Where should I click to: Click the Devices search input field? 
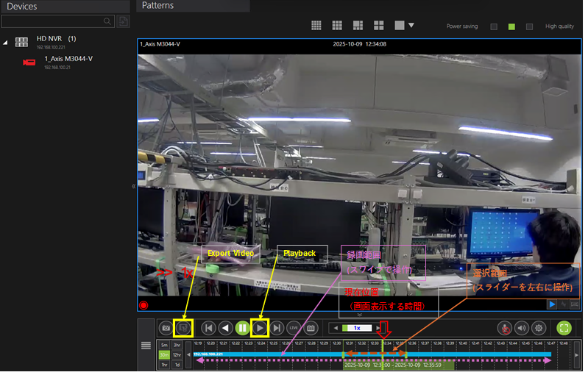pos(52,21)
